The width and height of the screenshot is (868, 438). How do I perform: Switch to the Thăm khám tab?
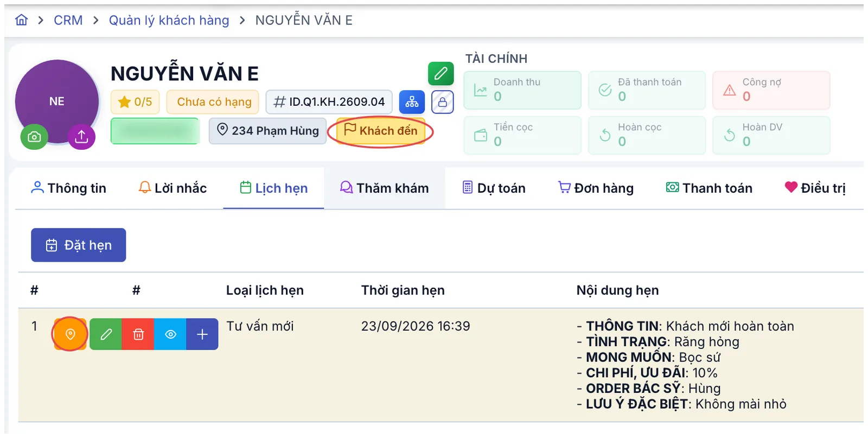[x=384, y=188]
